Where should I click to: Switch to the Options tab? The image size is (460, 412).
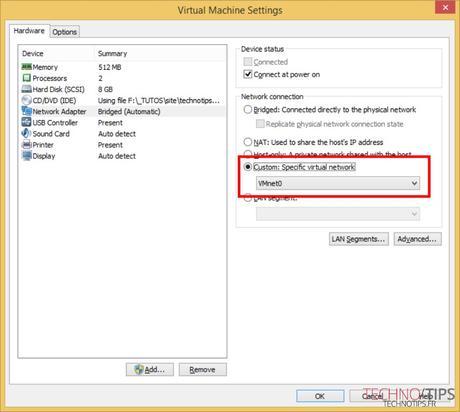[x=65, y=32]
